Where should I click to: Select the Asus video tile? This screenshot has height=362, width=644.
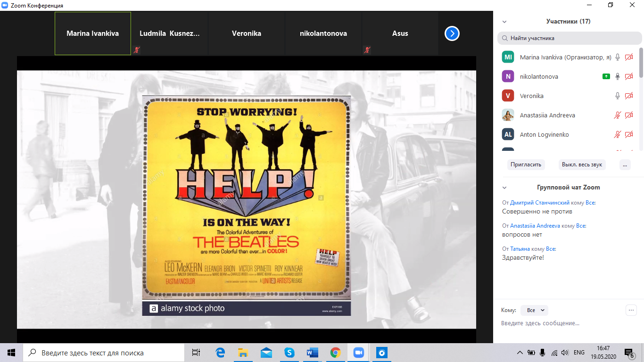tap(400, 33)
